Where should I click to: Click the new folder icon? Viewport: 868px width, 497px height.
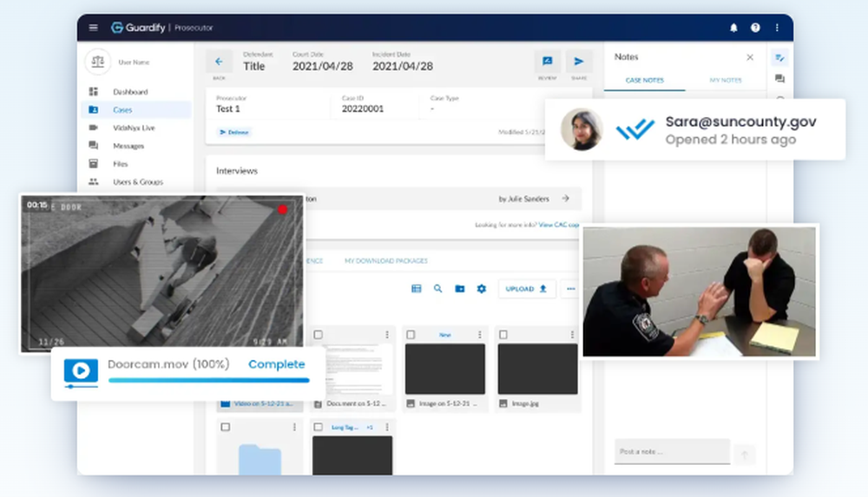(459, 288)
